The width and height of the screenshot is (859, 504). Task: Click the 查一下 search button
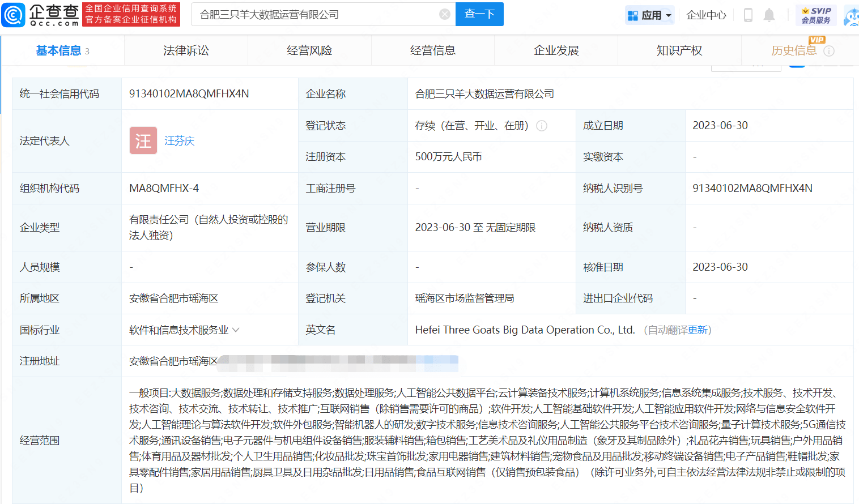coord(480,14)
